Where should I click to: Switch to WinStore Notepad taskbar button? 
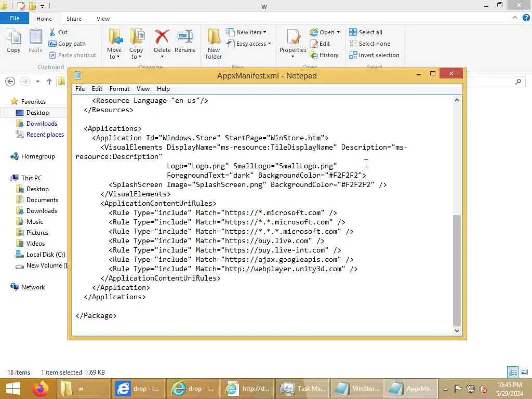[357, 389]
